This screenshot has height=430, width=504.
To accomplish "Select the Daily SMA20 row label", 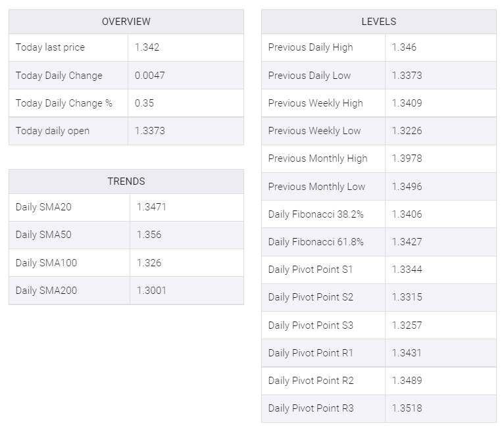I will coord(43,207).
